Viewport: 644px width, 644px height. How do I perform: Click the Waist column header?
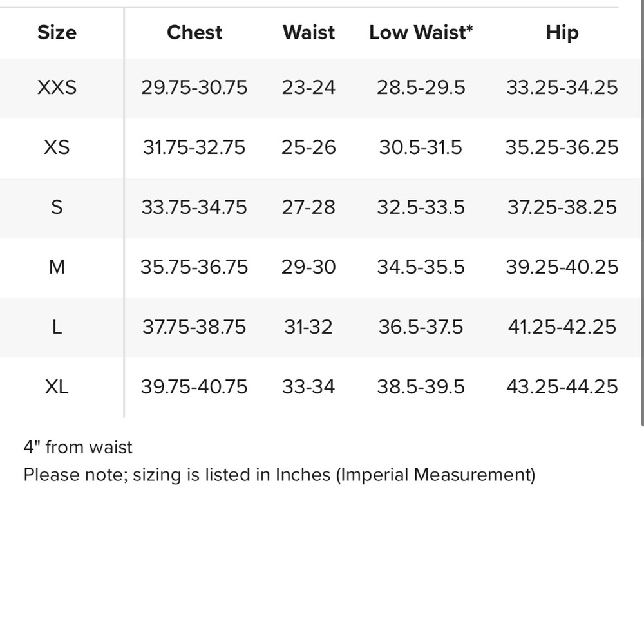coord(308,32)
